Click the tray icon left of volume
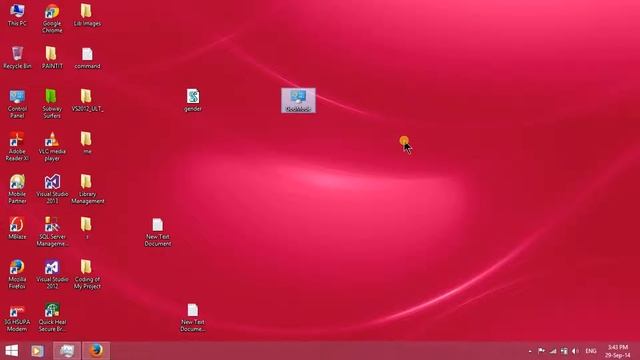The width and height of the screenshot is (640, 360). [564, 351]
